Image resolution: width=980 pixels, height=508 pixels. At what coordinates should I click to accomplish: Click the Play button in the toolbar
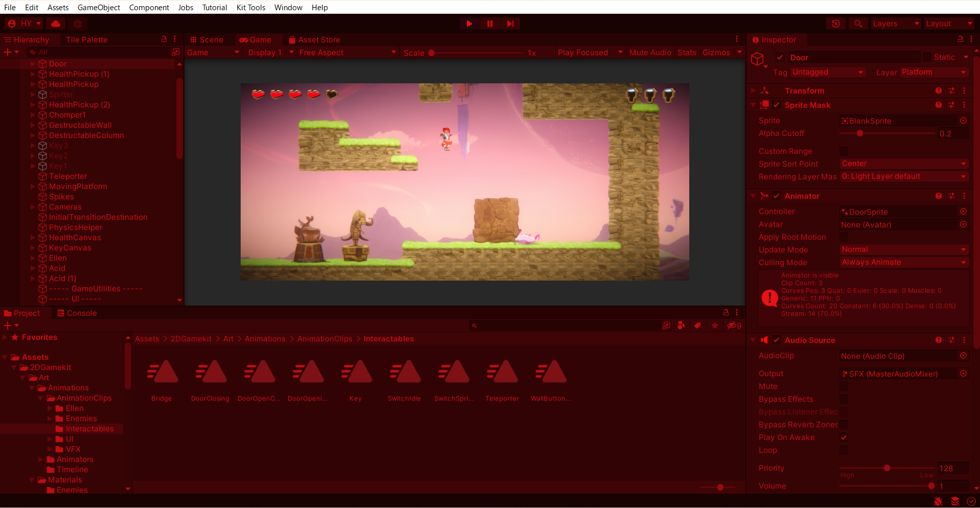(469, 24)
